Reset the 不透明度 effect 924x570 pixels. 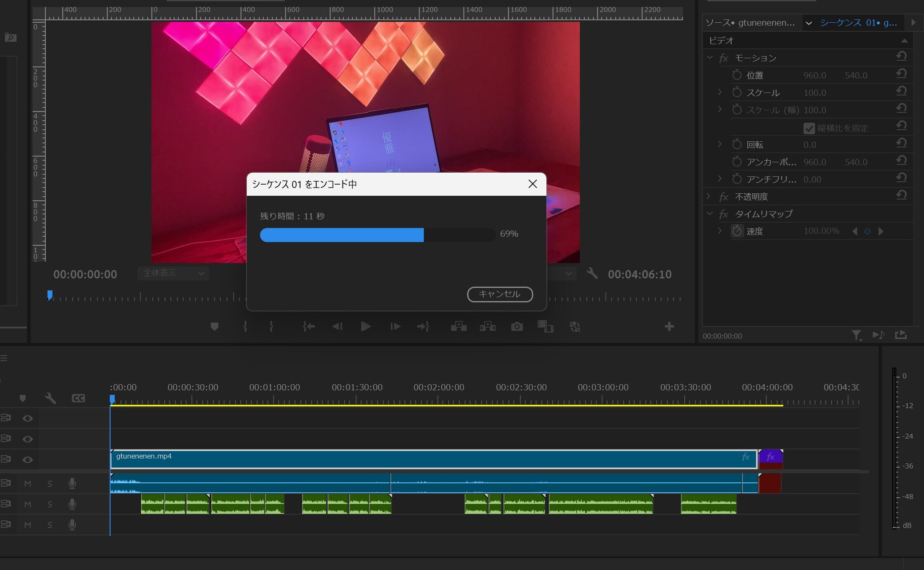(x=901, y=195)
